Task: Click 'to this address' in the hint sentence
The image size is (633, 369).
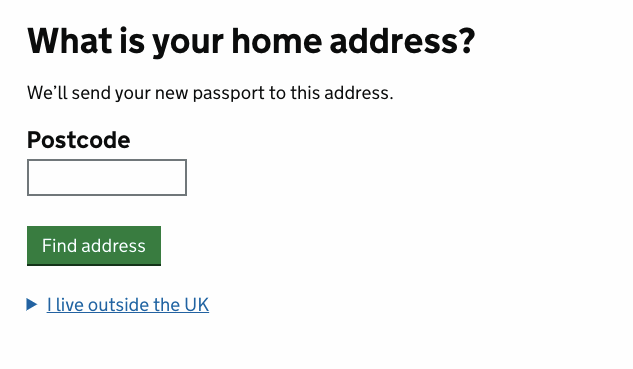Action: coord(331,93)
